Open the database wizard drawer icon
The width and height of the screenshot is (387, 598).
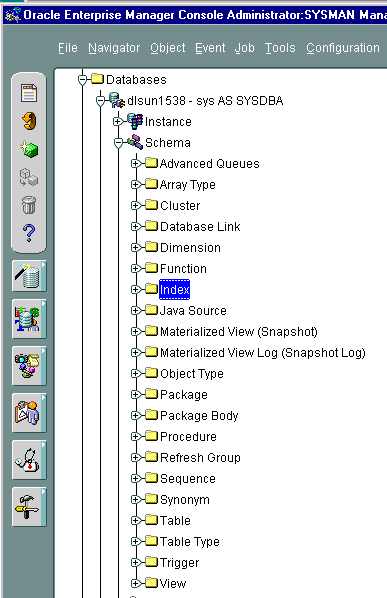pyautogui.click(x=29, y=276)
